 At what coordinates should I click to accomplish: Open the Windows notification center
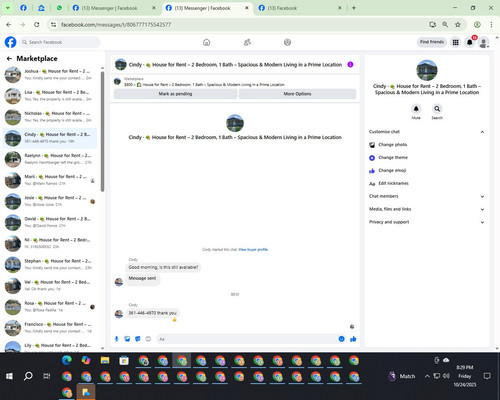click(487, 376)
